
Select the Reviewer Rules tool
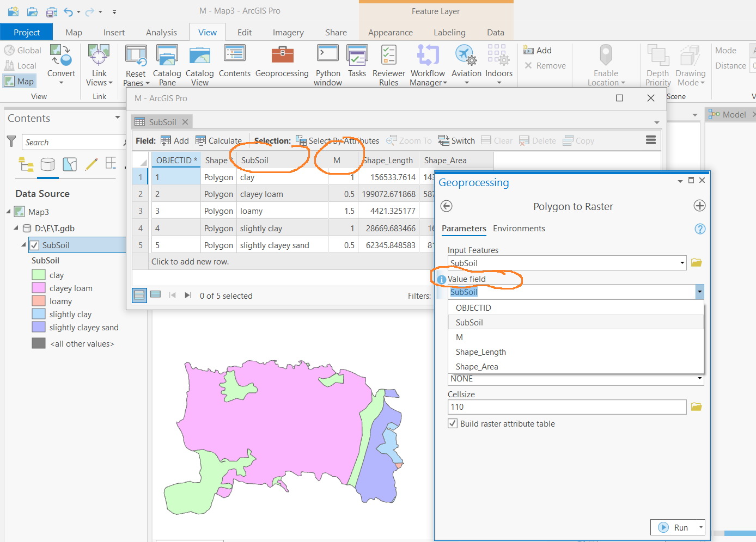[x=388, y=64]
